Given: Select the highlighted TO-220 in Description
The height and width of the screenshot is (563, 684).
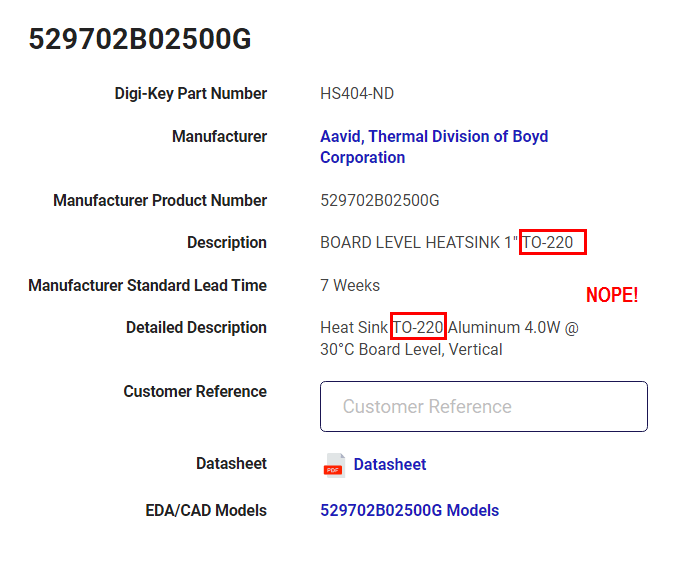Looking at the screenshot, I should tap(552, 242).
